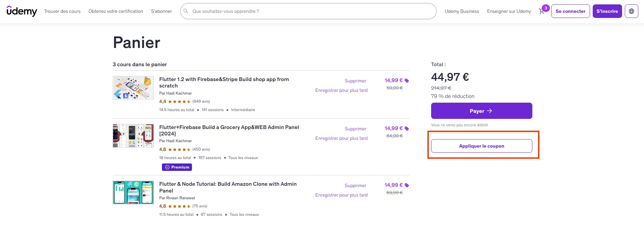
Task: Focus the 'Que souhaitez-vous apprendre' search field
Action: point(308,11)
